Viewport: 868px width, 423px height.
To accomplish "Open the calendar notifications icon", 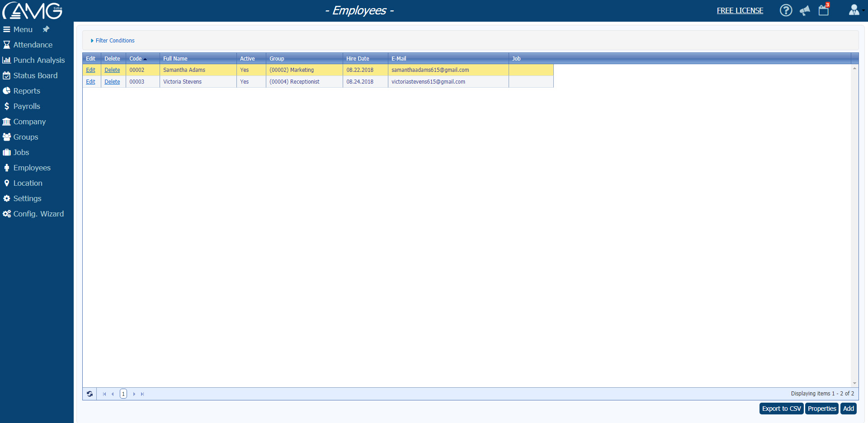I will coord(824,10).
